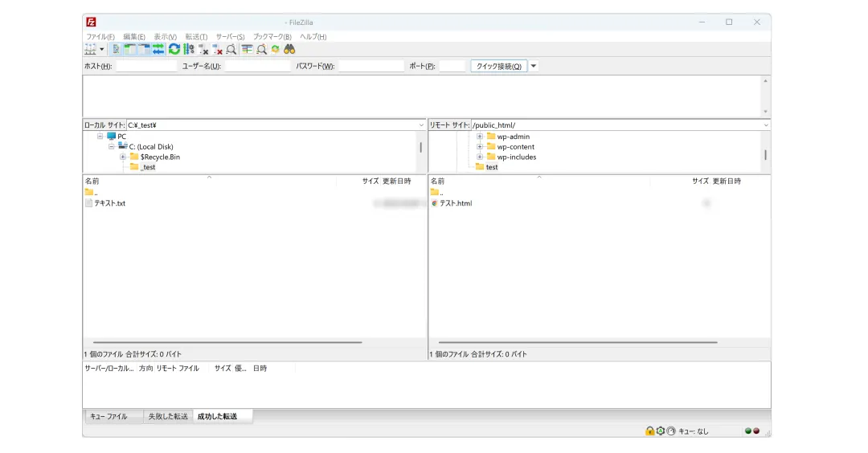Image resolution: width=868 pixels, height=453 pixels.
Task: Refresh the file and folder lists
Action: [x=174, y=49]
